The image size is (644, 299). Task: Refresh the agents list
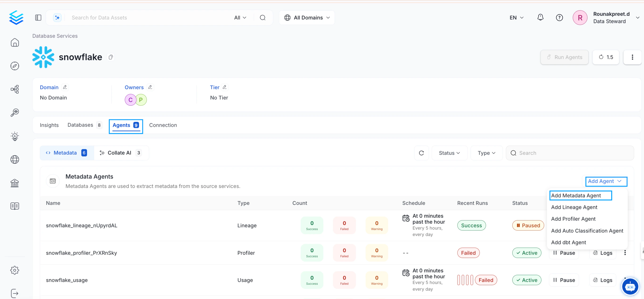pyautogui.click(x=421, y=153)
